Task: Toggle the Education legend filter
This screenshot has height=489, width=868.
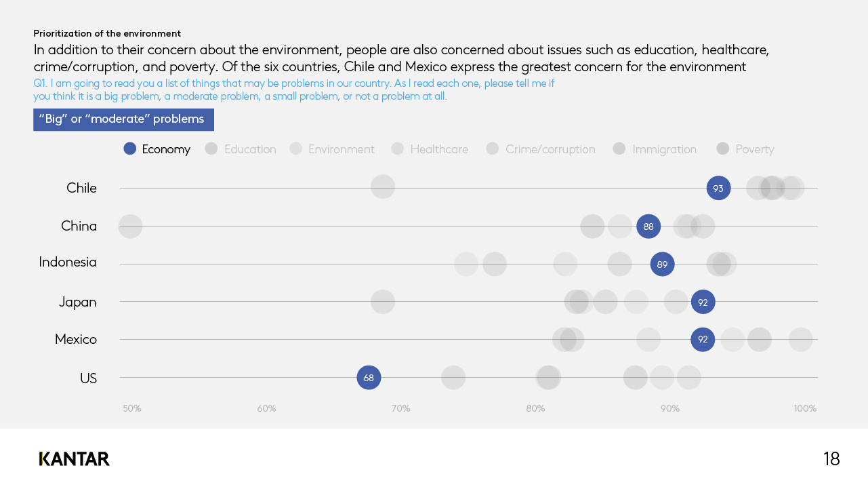Action: [x=241, y=149]
